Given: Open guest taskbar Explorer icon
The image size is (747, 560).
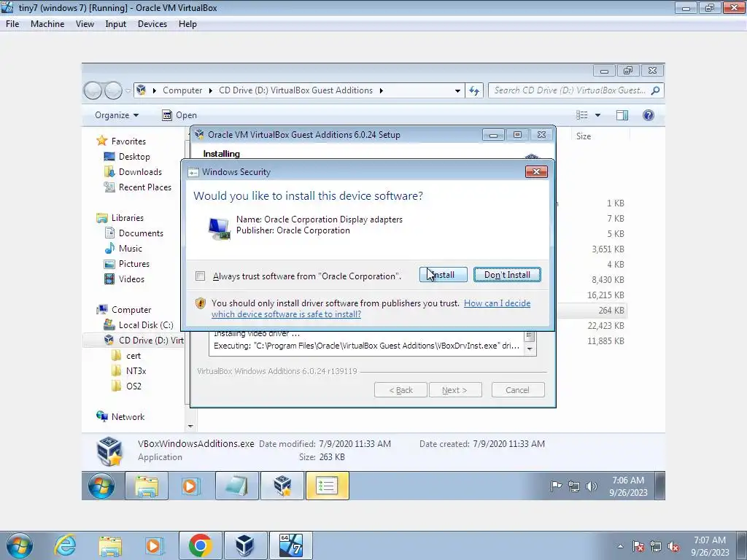Looking at the screenshot, I should pyautogui.click(x=147, y=486).
